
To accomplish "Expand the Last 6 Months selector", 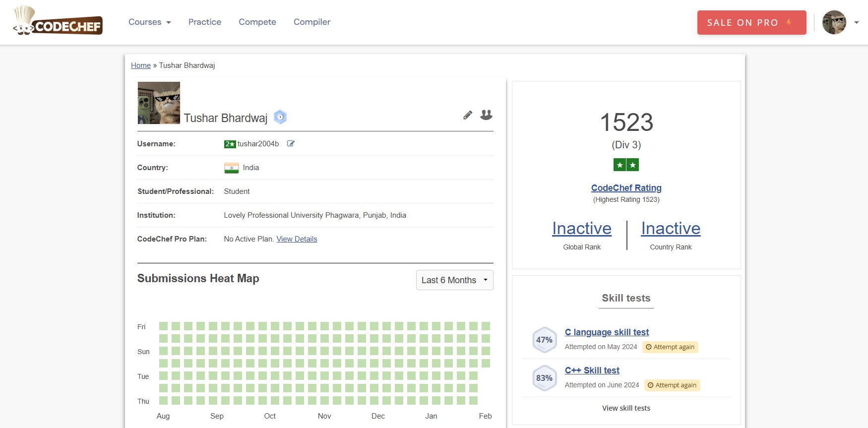I will [x=454, y=280].
